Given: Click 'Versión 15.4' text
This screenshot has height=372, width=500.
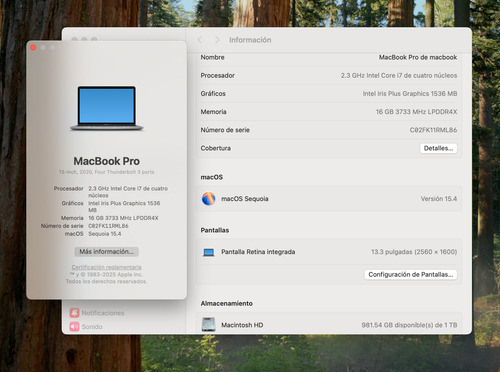Looking at the screenshot, I should [x=439, y=199].
